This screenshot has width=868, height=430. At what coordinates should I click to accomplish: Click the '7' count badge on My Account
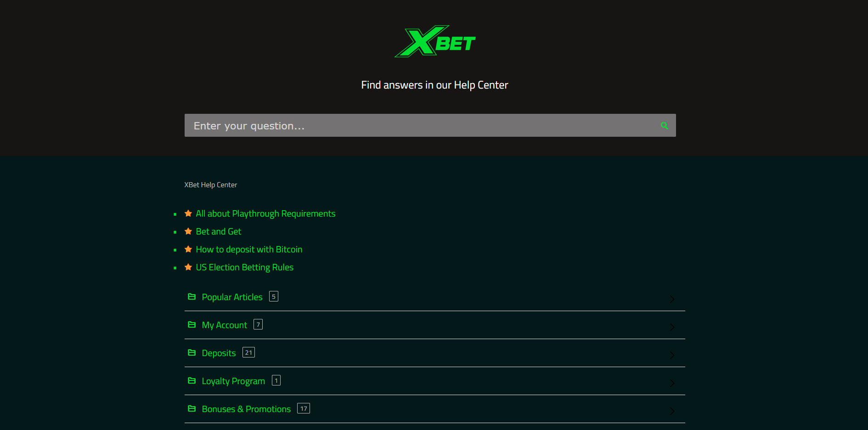258,324
